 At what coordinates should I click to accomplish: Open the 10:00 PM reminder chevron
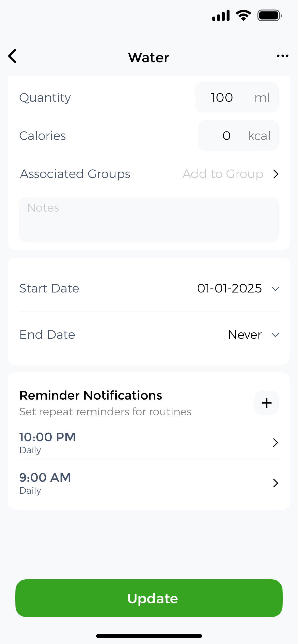275,443
